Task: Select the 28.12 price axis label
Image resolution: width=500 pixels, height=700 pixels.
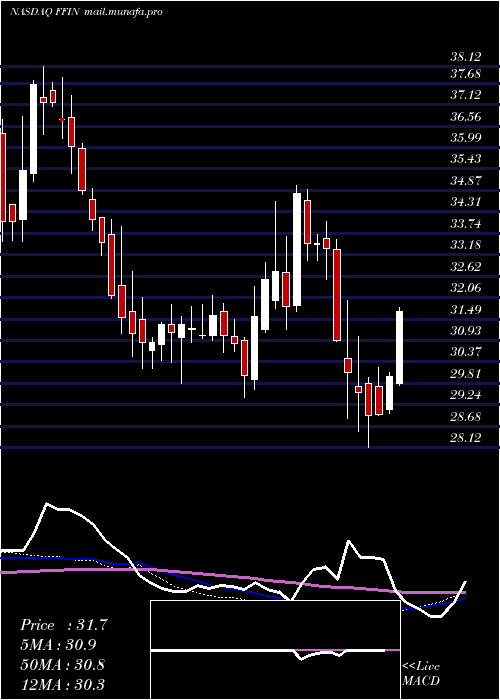Action: 466,438
